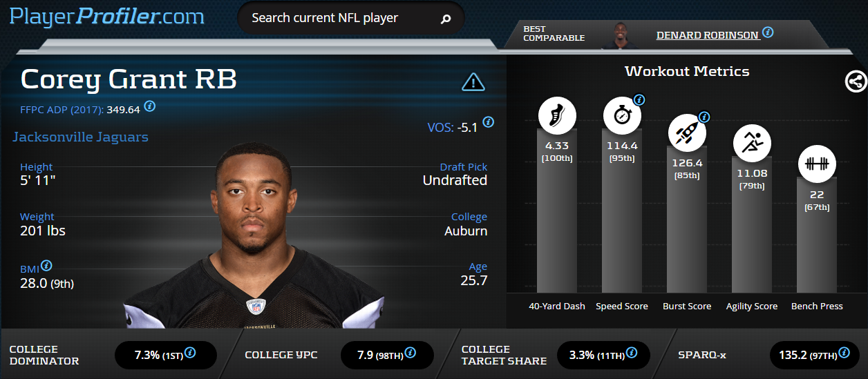Viewport: 868px width, 379px height.
Task: Open the share icon near Workout Metrics
Action: (856, 81)
